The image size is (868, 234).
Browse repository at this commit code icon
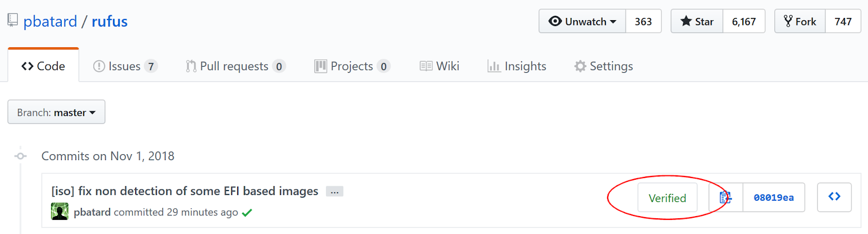(x=834, y=197)
